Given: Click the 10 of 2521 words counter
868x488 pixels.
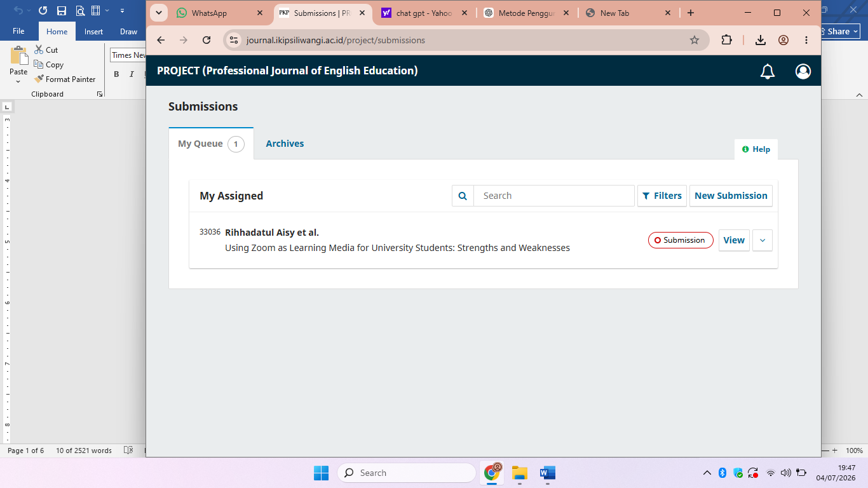Looking at the screenshot, I should tap(84, 451).
